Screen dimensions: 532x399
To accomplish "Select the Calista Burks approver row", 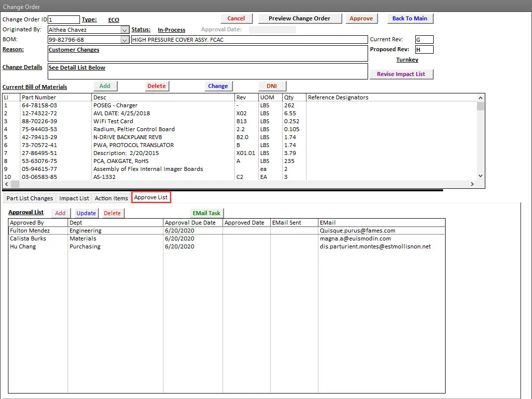I will pos(28,239).
